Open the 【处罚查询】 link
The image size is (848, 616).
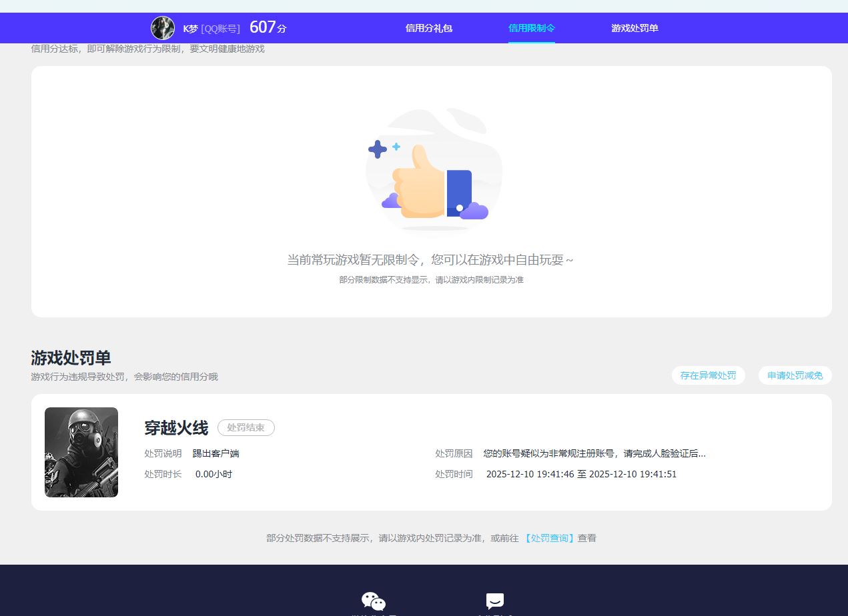coord(549,538)
